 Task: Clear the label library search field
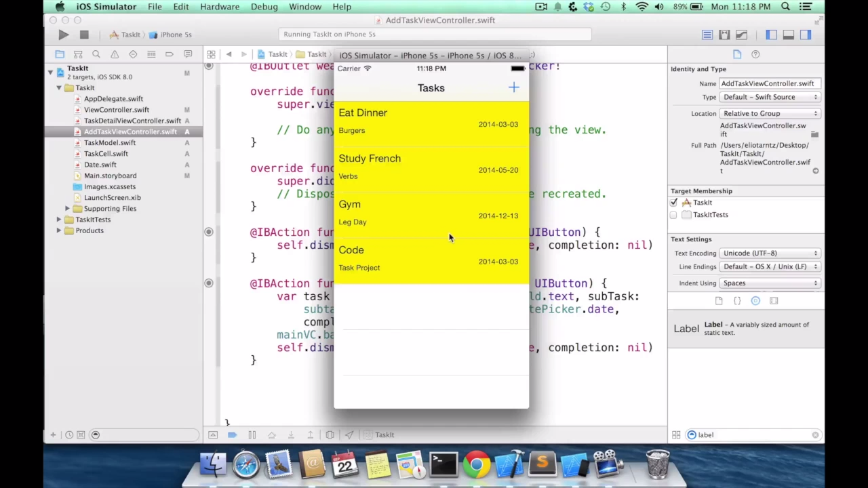tap(815, 435)
